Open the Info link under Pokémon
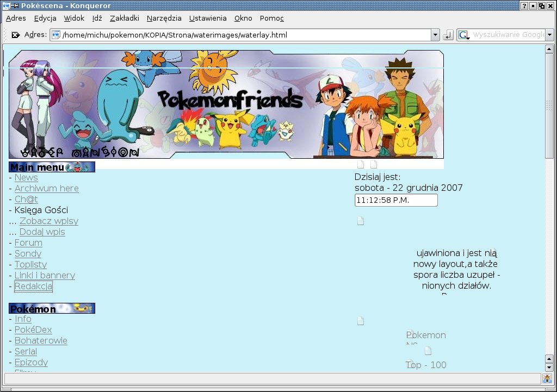 tap(23, 319)
